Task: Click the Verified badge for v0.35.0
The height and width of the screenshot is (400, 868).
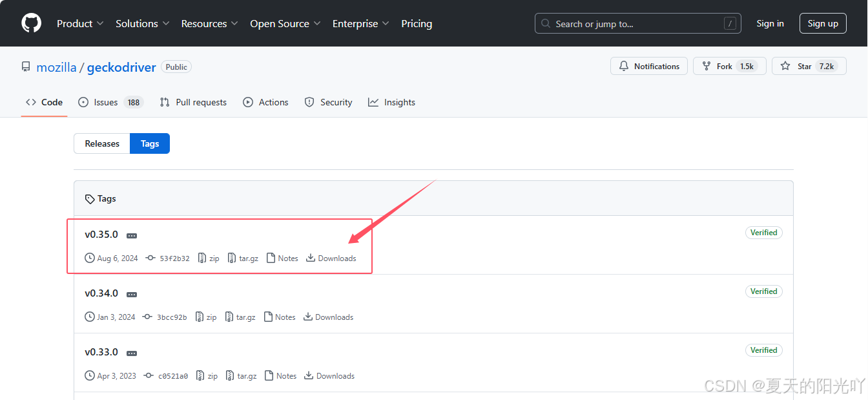Action: [x=764, y=233]
